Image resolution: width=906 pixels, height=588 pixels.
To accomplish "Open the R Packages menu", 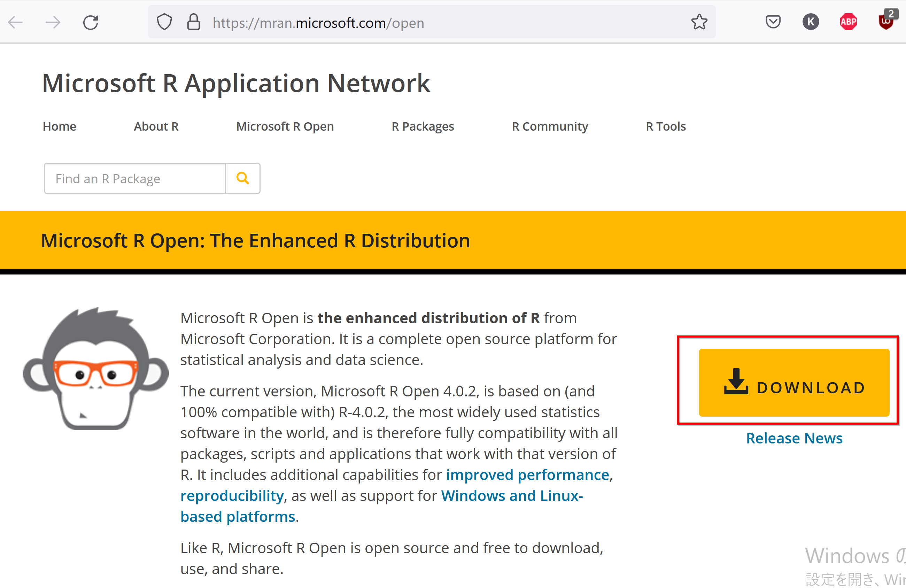I will coord(423,126).
